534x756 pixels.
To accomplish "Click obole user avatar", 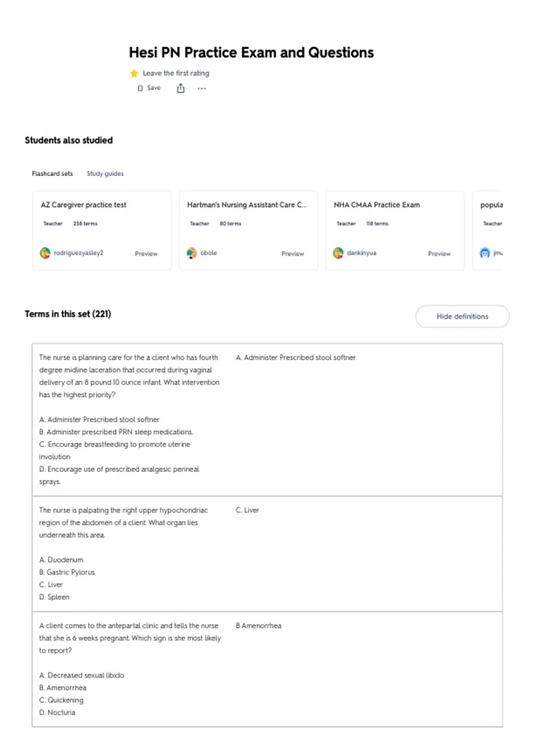I will tap(192, 253).
